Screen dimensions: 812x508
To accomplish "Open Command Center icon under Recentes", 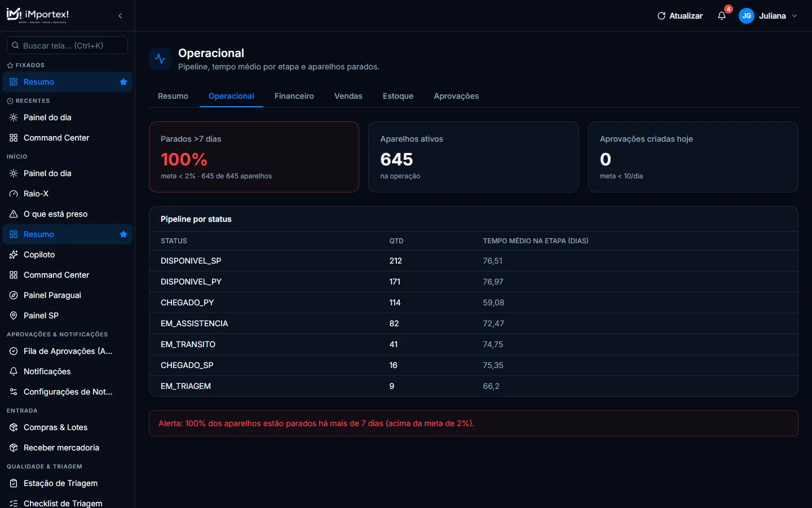I will 14,138.
